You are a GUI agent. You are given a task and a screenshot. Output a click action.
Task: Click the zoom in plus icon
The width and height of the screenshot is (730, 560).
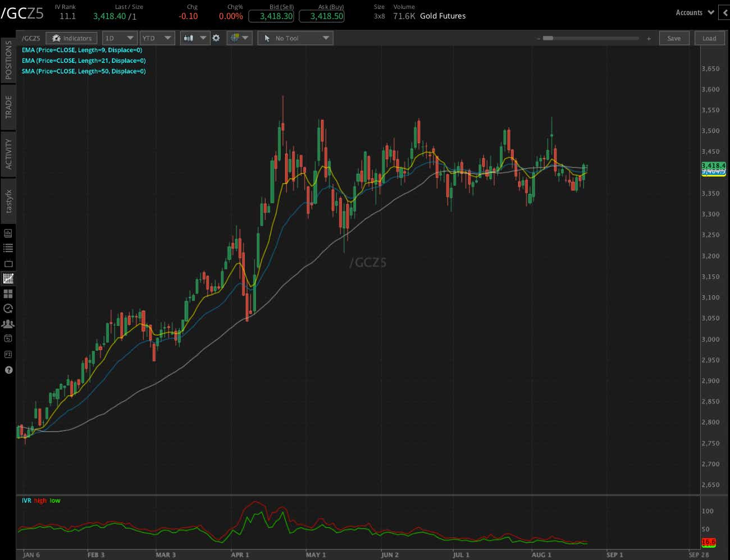649,39
